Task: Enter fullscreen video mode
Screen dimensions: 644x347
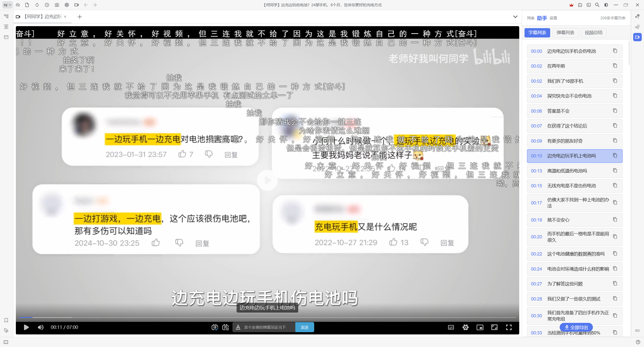Action: tap(509, 327)
